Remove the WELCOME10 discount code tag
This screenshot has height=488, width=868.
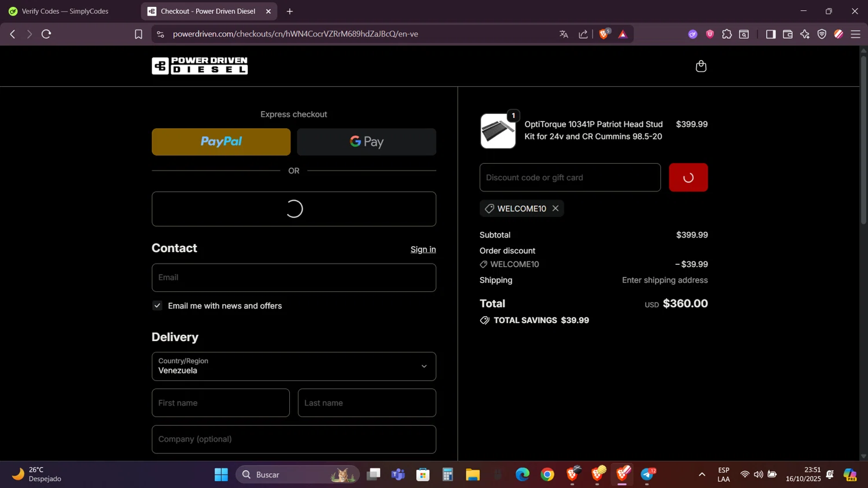point(556,208)
